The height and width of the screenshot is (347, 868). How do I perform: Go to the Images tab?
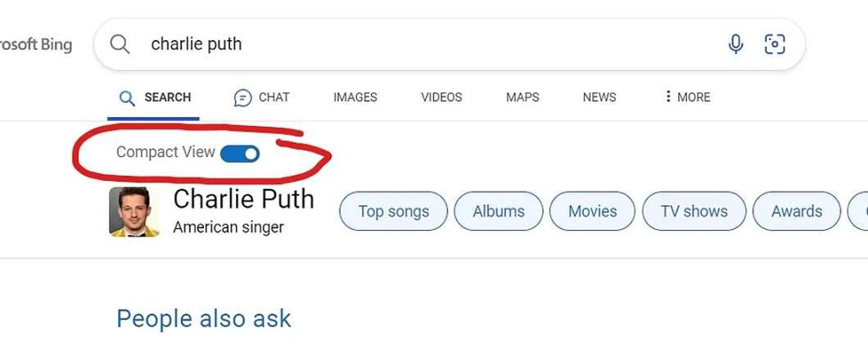355,97
